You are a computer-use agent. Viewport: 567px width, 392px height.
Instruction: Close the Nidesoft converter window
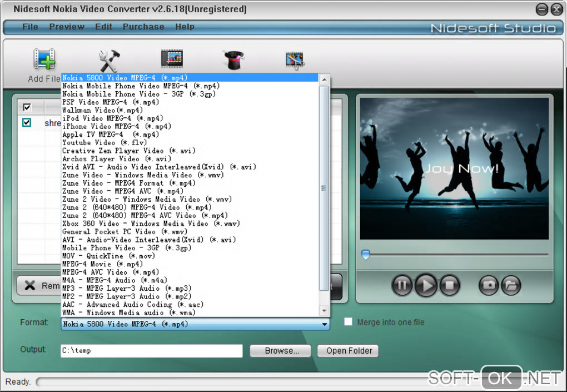[556, 9]
